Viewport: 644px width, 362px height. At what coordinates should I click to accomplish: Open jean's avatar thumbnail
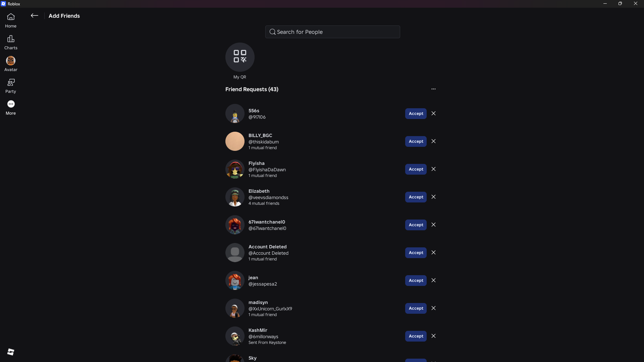[x=235, y=281]
